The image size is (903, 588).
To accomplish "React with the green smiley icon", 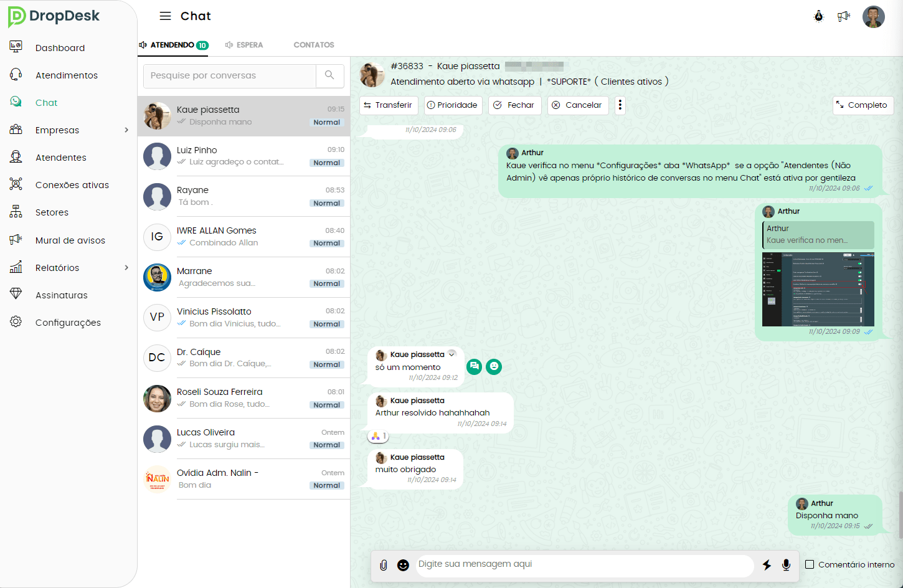I will (x=494, y=367).
